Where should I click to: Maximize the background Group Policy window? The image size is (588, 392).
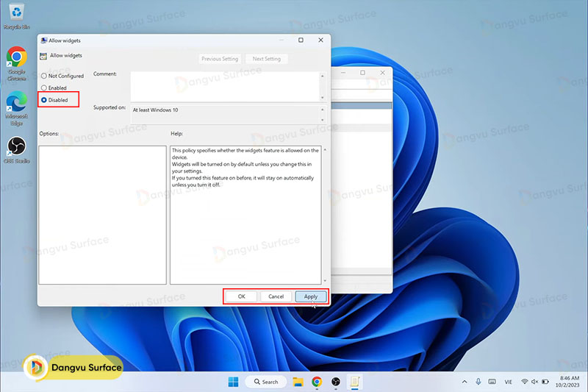(362, 73)
